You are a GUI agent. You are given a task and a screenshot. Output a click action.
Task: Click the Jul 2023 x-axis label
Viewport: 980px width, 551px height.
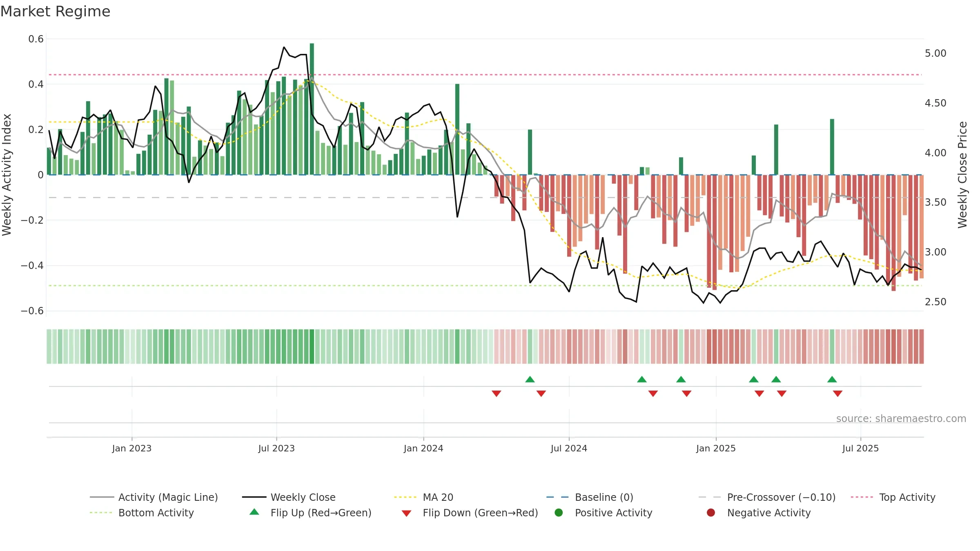coord(276,448)
